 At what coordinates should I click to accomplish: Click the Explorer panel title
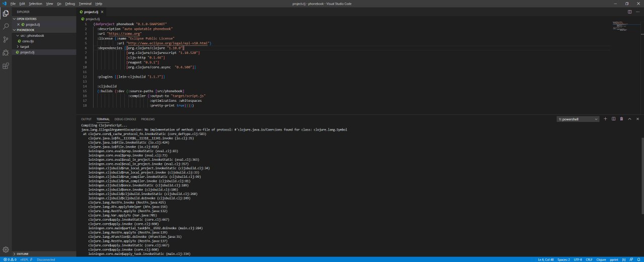[x=23, y=11]
